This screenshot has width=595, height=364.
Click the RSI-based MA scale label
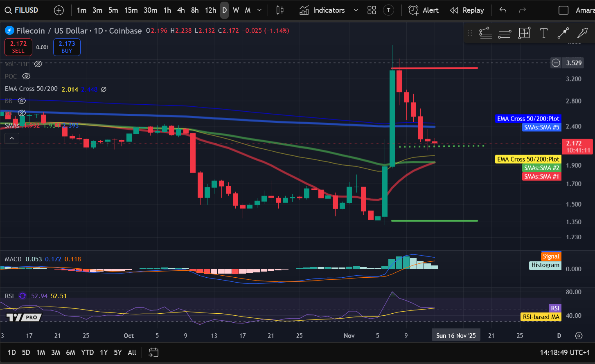pyautogui.click(x=541, y=317)
